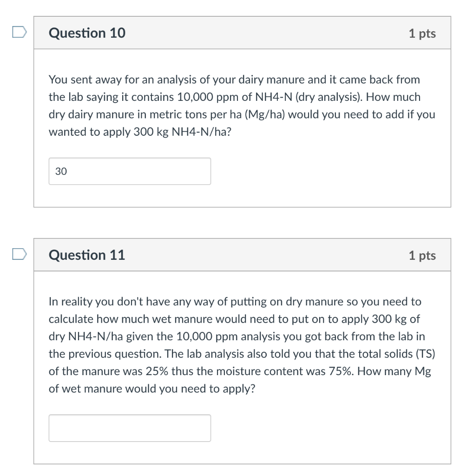Click the gray header bar of Question 11
The width and height of the screenshot is (460, 476).
coord(242,255)
